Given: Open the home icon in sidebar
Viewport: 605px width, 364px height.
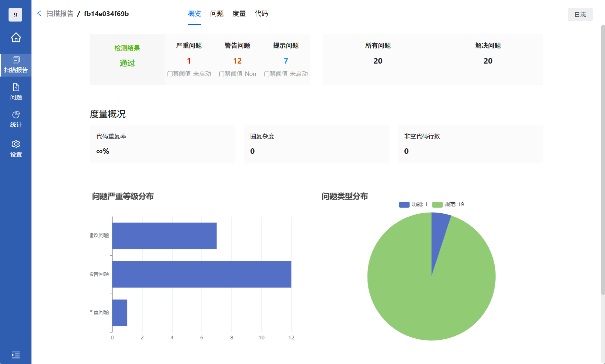Looking at the screenshot, I should pos(16,37).
